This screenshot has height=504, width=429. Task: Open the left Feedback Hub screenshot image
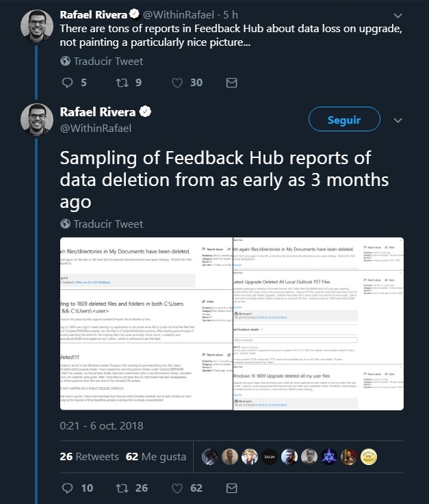(x=146, y=323)
